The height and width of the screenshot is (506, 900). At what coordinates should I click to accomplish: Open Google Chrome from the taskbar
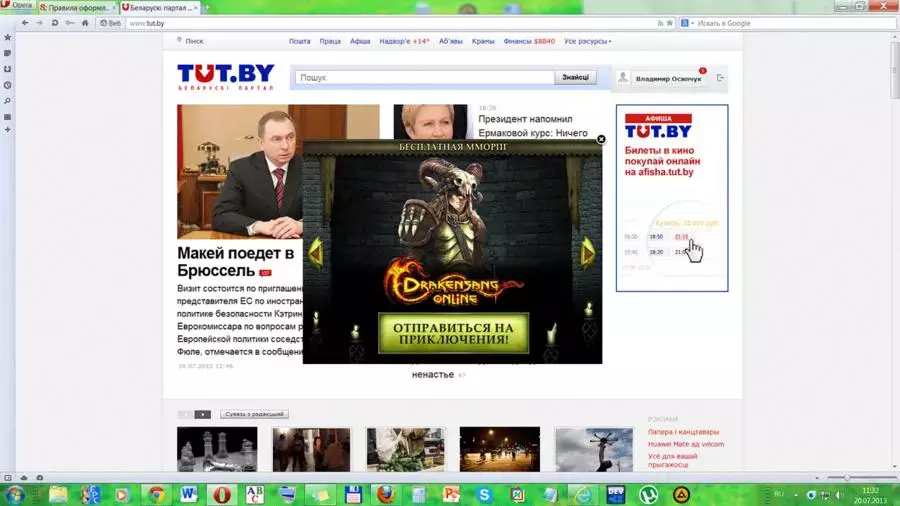(x=156, y=494)
